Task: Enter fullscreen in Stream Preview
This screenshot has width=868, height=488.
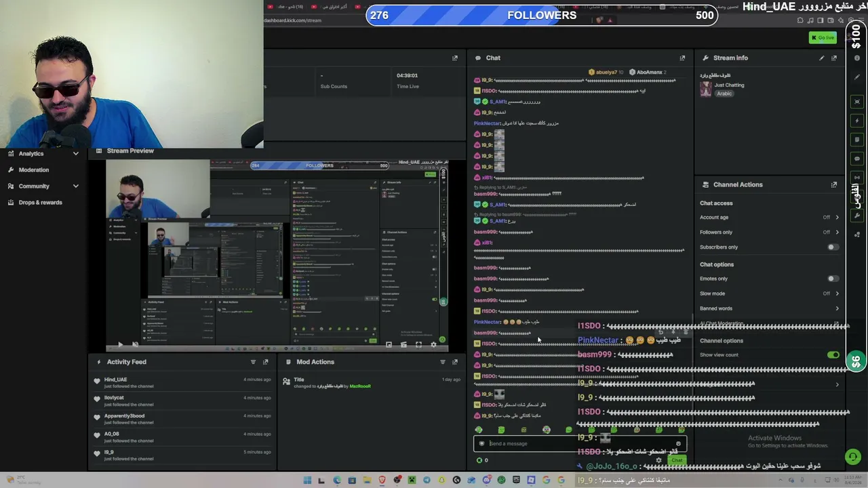Action: (418, 344)
